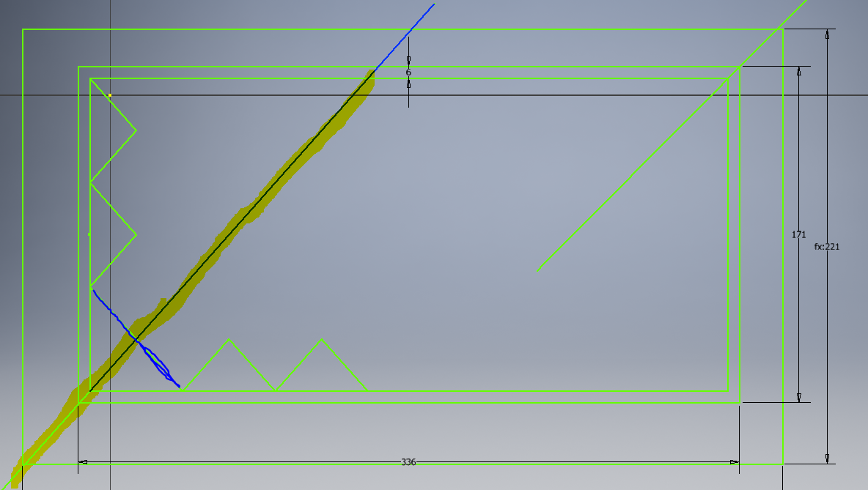Click the arrowhead of the 171 dimension

(798, 70)
